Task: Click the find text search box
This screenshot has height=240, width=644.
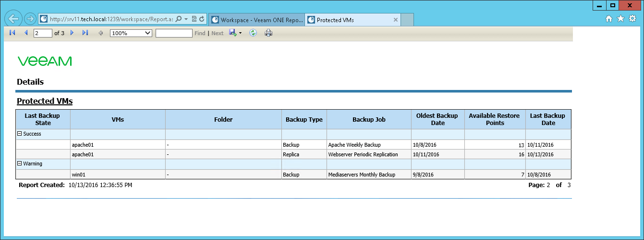Action: point(174,33)
